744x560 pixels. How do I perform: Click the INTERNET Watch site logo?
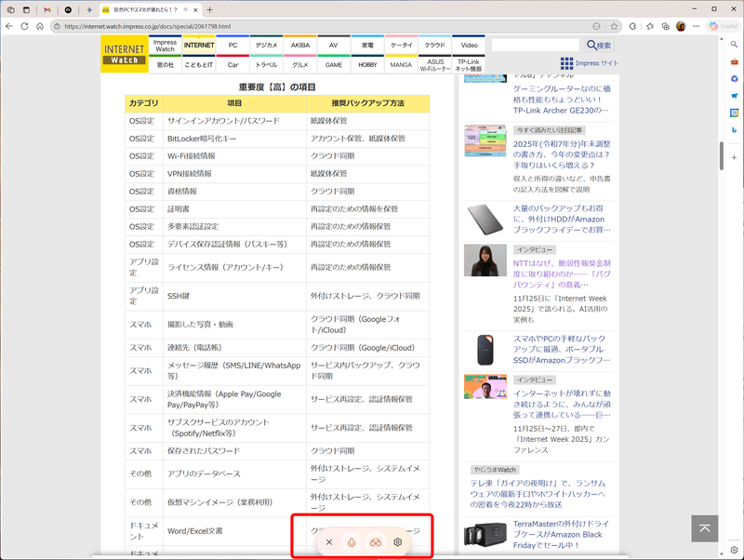(125, 54)
